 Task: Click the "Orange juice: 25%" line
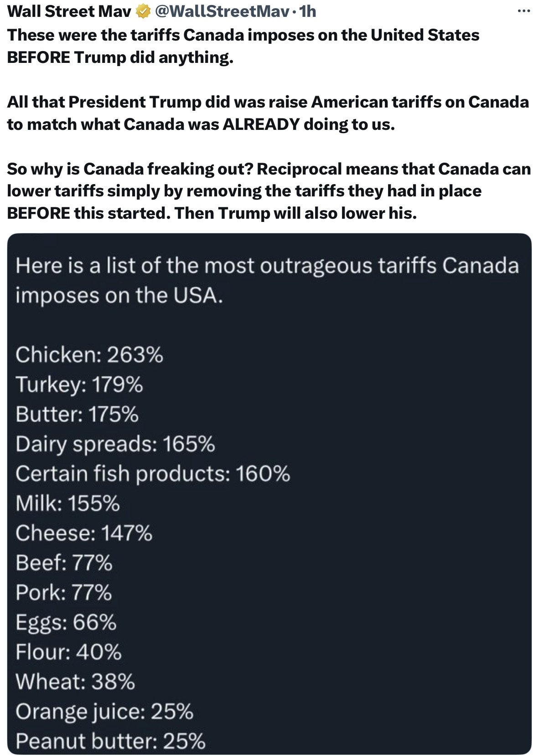(x=104, y=711)
